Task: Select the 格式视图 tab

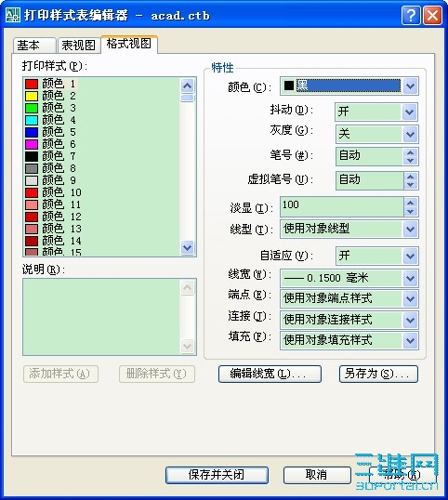Action: [x=129, y=44]
